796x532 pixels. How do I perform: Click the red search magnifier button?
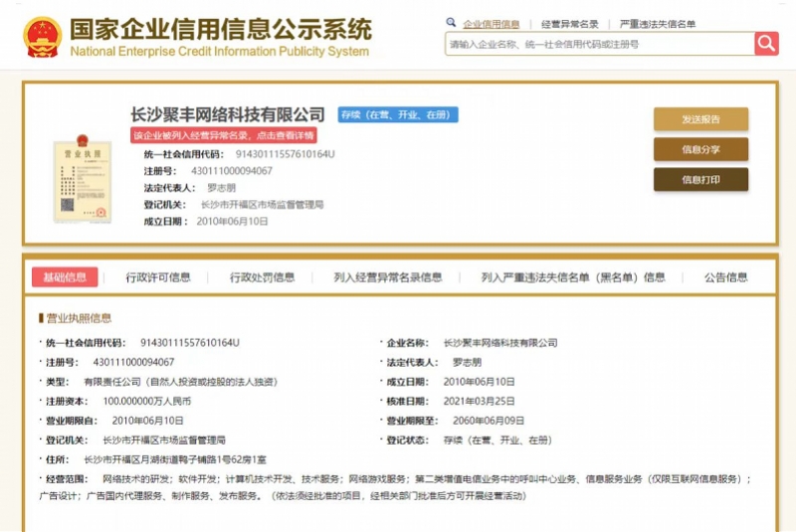click(x=766, y=44)
